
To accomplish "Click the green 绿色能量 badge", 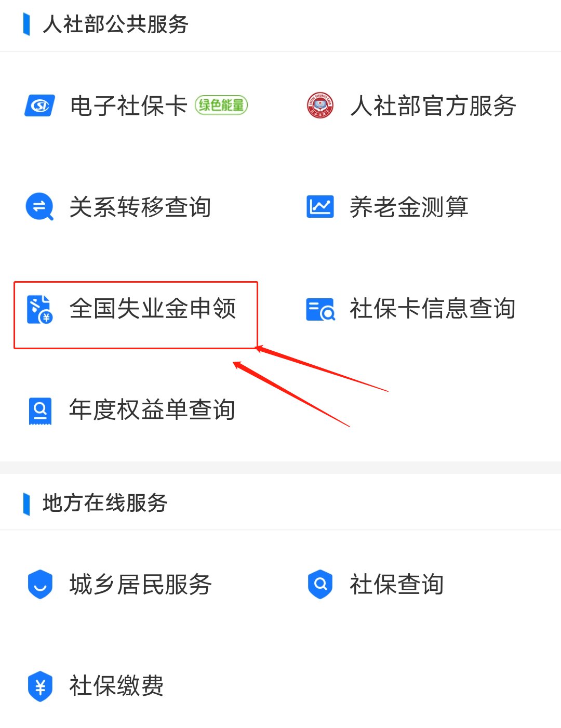I will 221,105.
